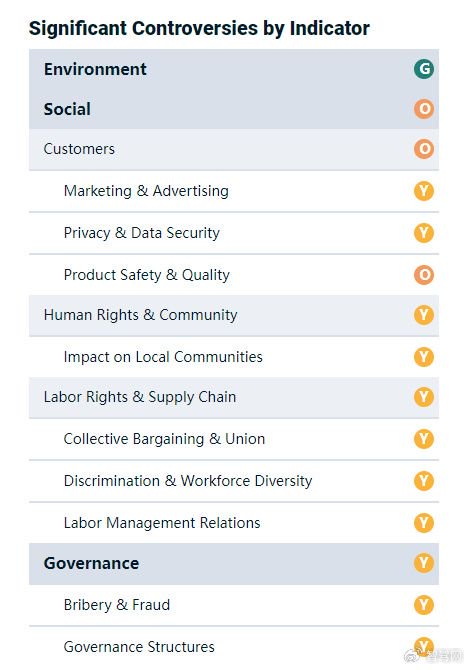Click the Y indicator for Privacy & Data Security
Image resolution: width=468 pixels, height=670 pixels.
point(424,233)
